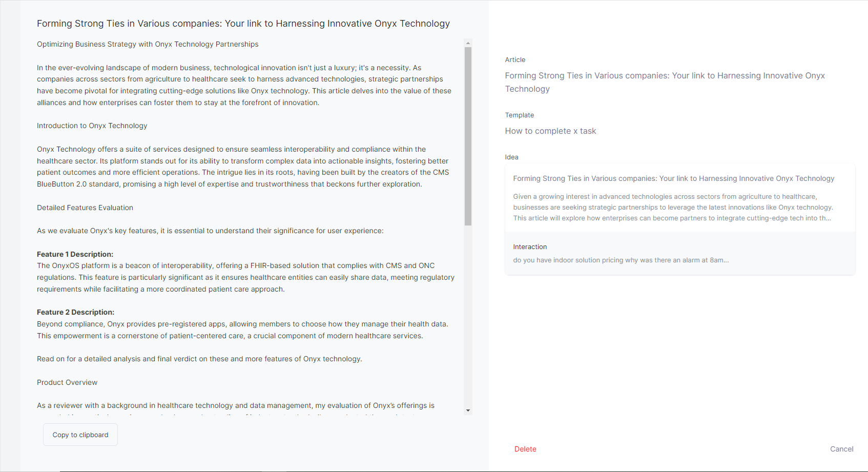Click the "Product Overview" subheading
The image size is (868, 472).
coord(67,382)
